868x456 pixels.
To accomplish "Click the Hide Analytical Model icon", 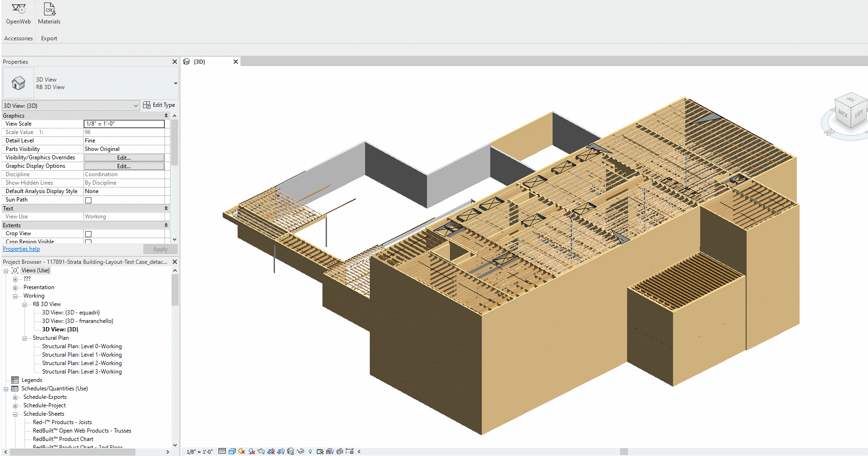I will pyautogui.click(x=330, y=451).
